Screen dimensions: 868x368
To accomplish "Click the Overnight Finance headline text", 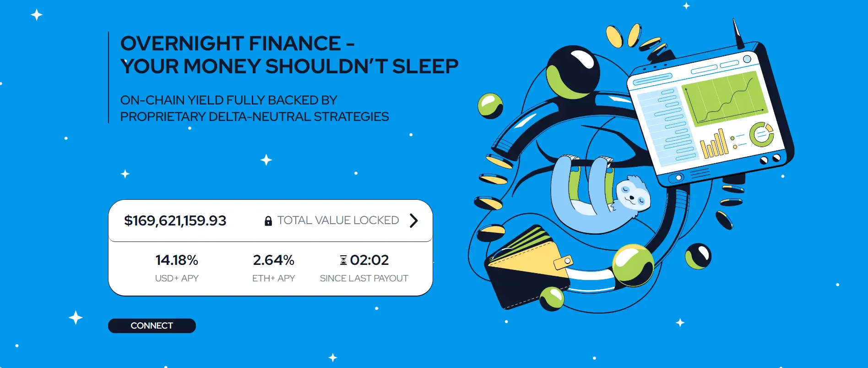I will (x=288, y=55).
